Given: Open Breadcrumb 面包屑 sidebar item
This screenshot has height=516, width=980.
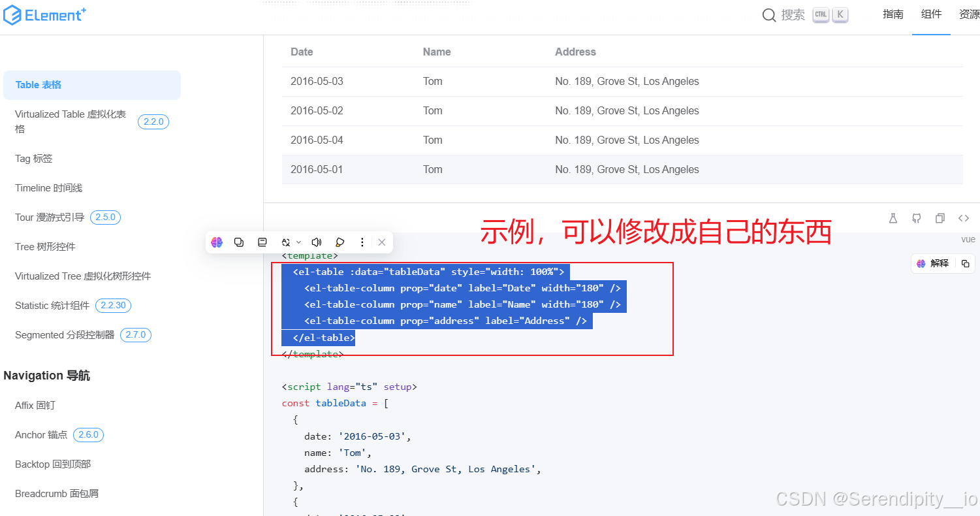Looking at the screenshot, I should click(57, 494).
